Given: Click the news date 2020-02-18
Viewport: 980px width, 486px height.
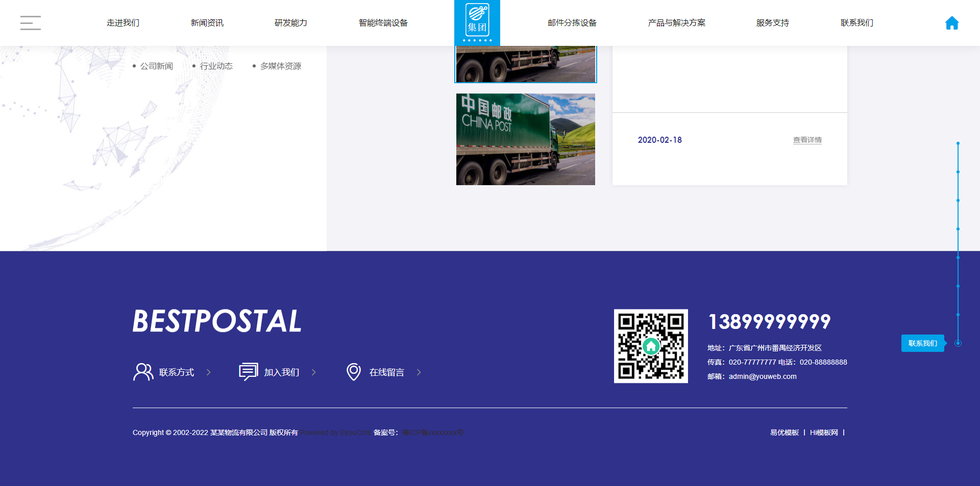Looking at the screenshot, I should pos(660,140).
